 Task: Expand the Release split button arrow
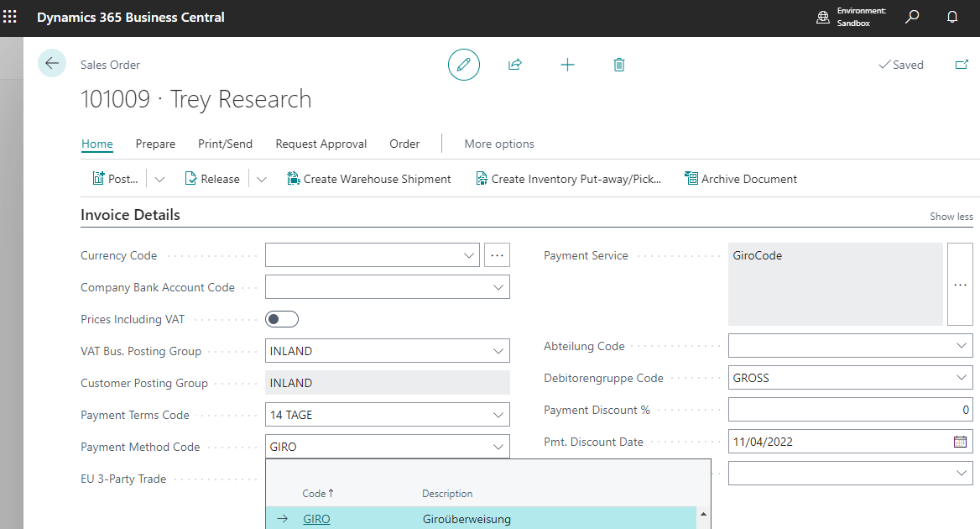pyautogui.click(x=262, y=179)
